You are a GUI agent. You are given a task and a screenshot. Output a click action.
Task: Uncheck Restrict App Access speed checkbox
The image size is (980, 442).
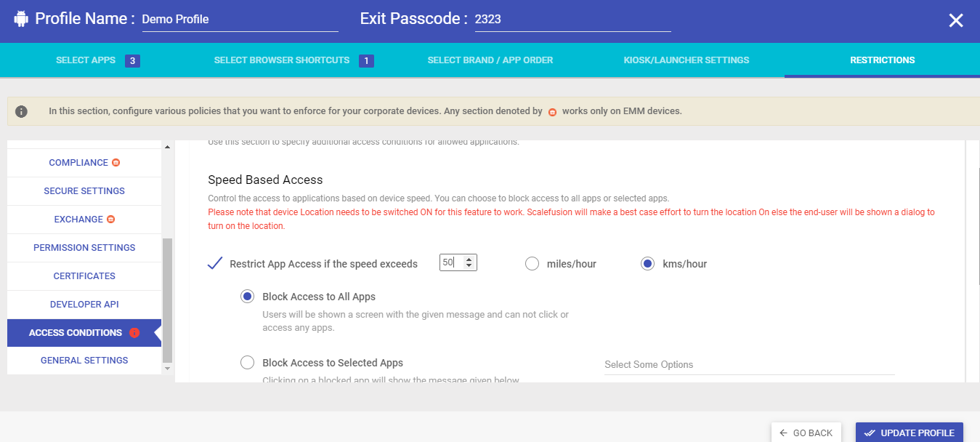(x=214, y=263)
